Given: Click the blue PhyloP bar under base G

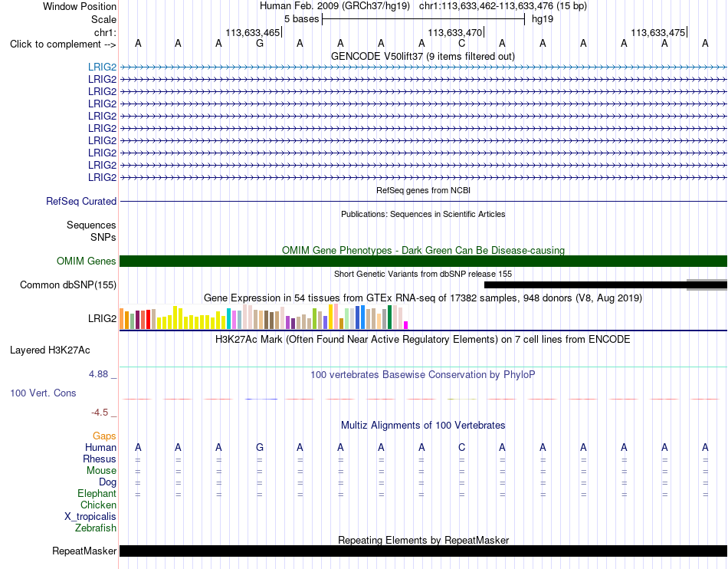Looking at the screenshot, I should tap(261, 399).
